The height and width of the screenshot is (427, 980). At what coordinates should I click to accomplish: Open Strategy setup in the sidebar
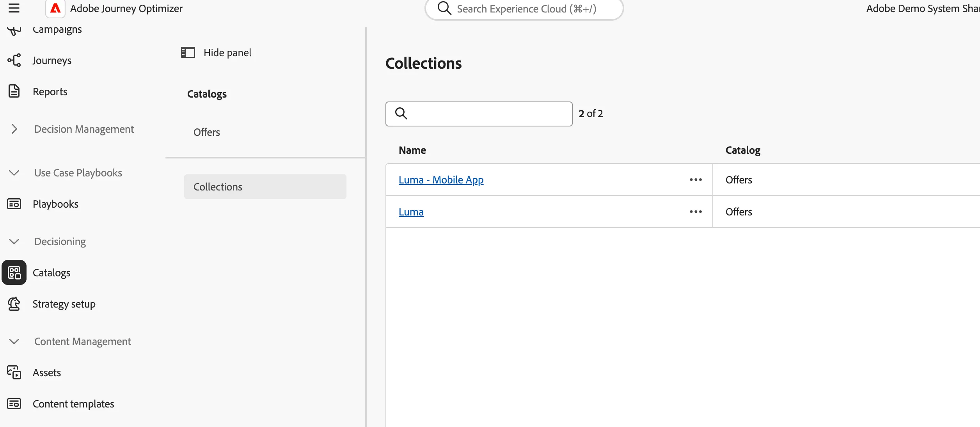tap(64, 304)
